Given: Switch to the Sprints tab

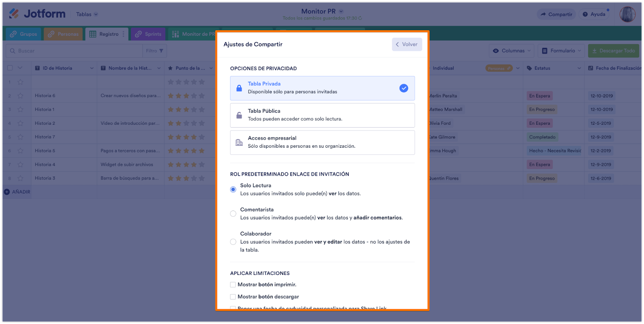Looking at the screenshot, I should (x=148, y=34).
